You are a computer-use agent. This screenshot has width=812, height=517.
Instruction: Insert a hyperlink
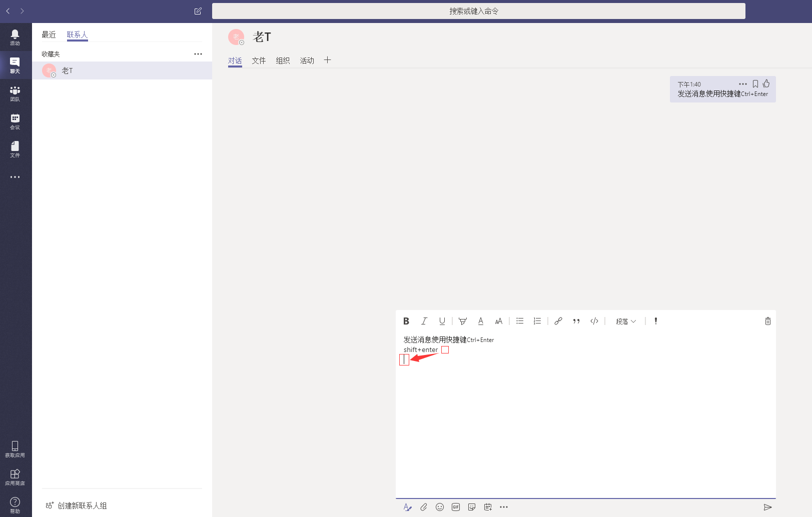(558, 321)
